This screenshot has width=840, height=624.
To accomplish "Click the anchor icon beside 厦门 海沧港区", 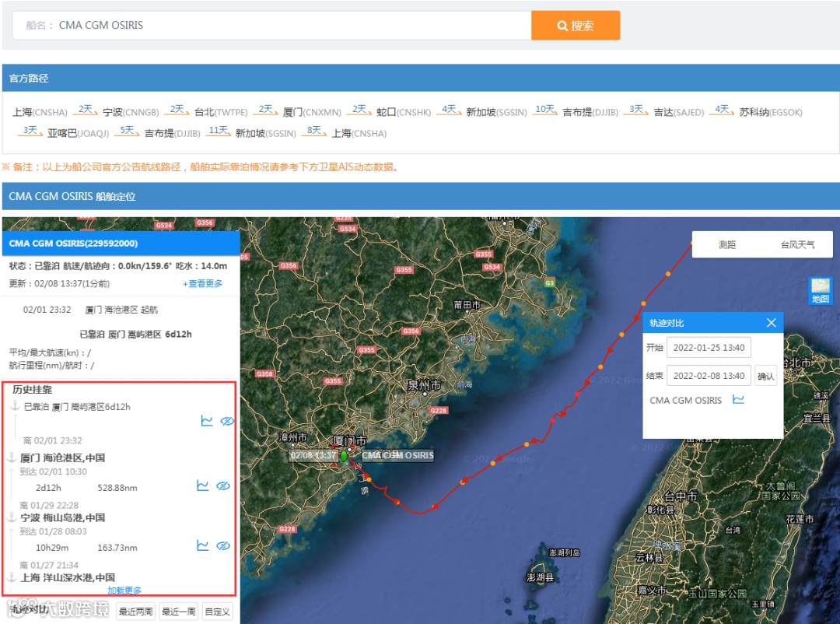I will pos(11,457).
